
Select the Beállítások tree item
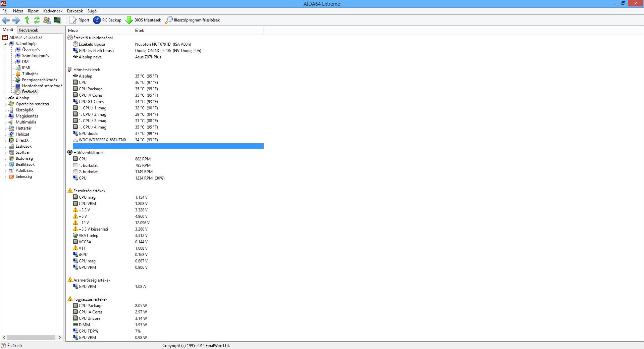pos(25,164)
